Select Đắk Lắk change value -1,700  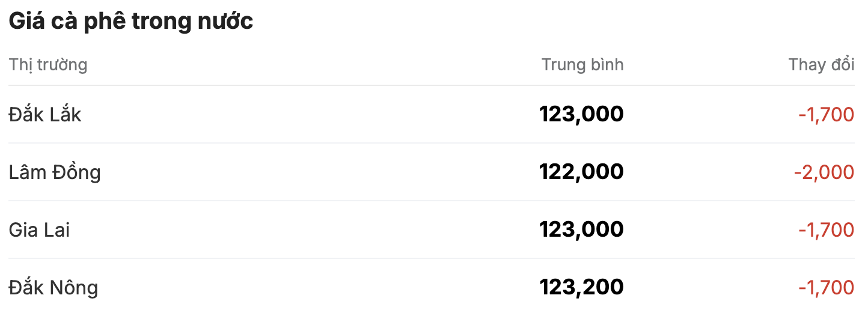point(826,114)
